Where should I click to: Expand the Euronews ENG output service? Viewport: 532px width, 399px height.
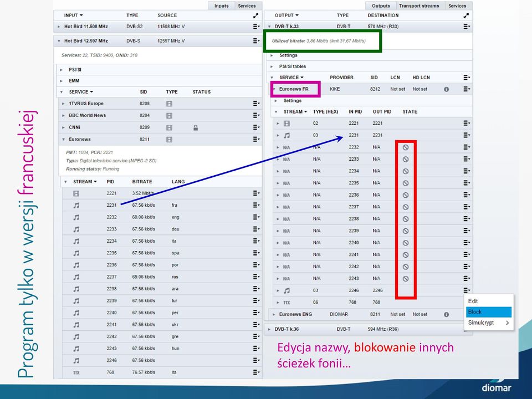point(274,315)
